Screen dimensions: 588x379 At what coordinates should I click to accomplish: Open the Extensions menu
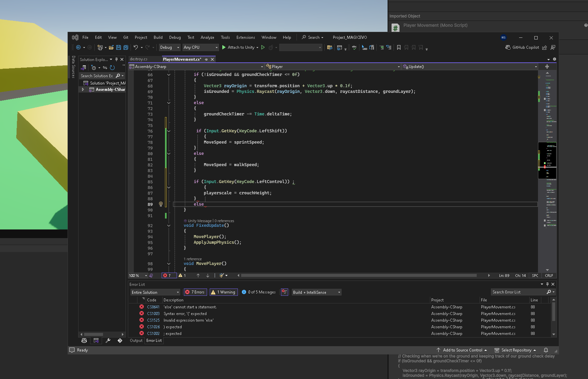click(245, 37)
